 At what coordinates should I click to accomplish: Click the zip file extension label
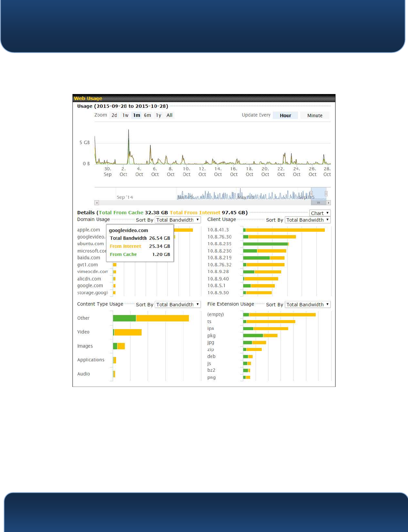[210, 349]
